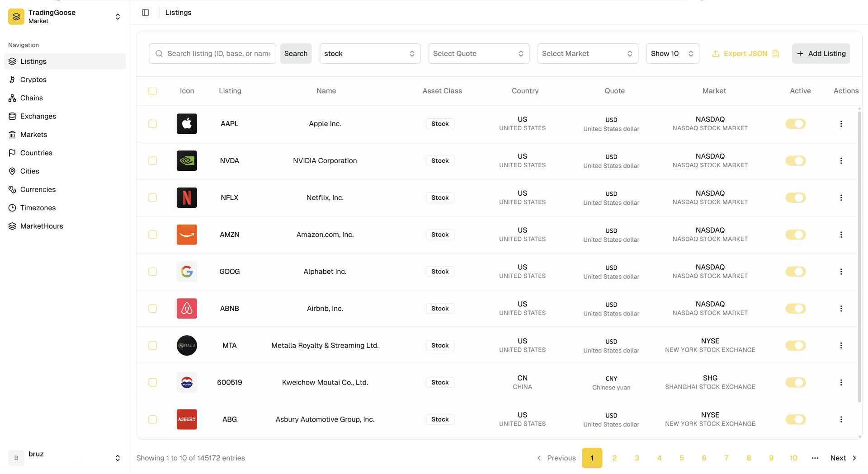
Task: Open the actions menu for GOOG
Action: (841, 272)
